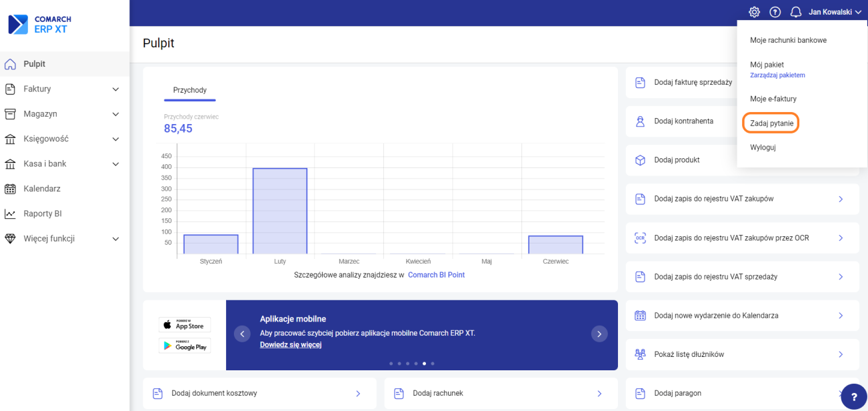Click the floating help button in bottom corner

854,396
